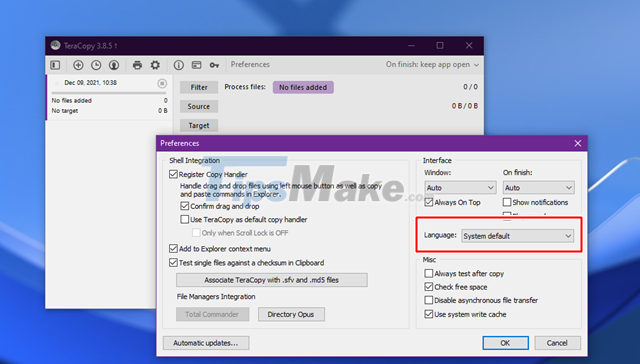
Task: Click Associate TeraCopy with .sfv and .md5 files
Action: tap(271, 280)
